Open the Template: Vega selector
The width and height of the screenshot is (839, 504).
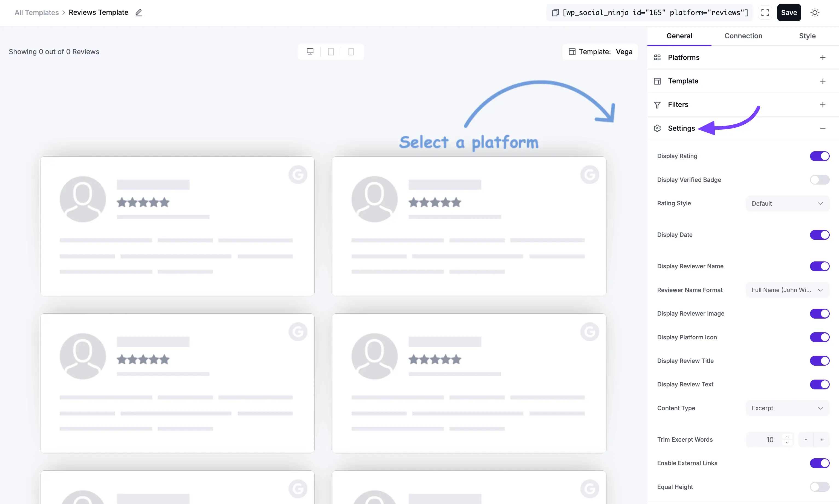(x=600, y=52)
